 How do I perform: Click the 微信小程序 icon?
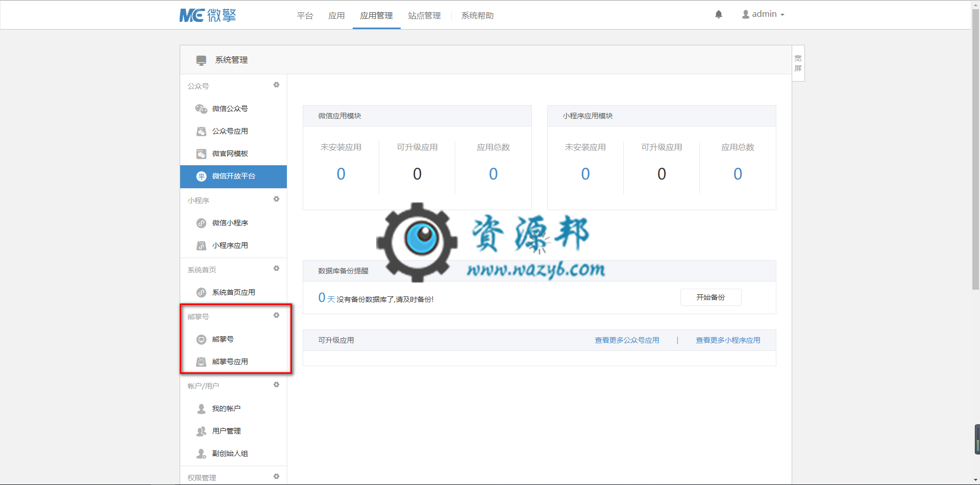tap(201, 223)
